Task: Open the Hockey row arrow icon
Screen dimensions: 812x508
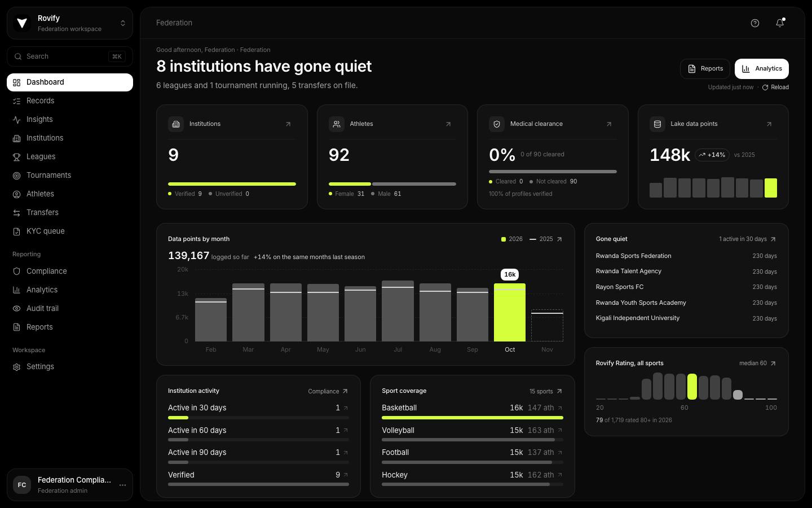Action: pos(560,475)
